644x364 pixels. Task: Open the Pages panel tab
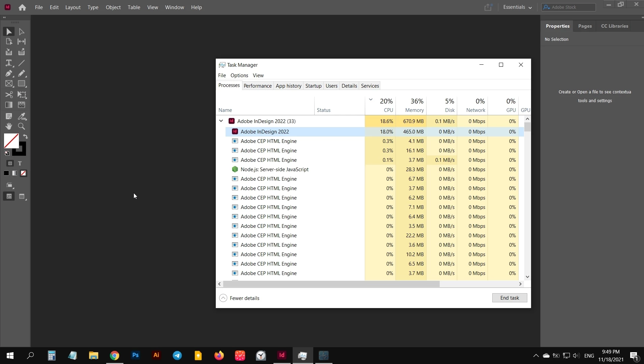pos(585,26)
